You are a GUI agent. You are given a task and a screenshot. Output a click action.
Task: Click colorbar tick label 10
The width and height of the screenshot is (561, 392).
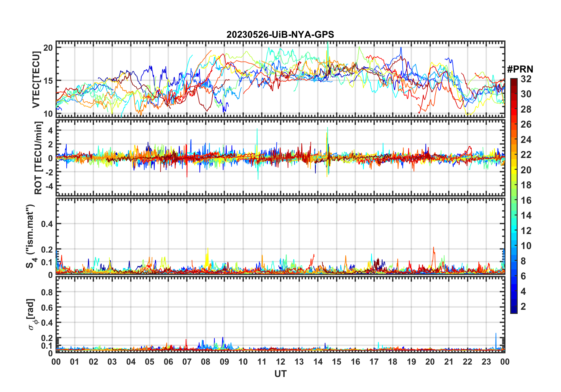coord(526,246)
